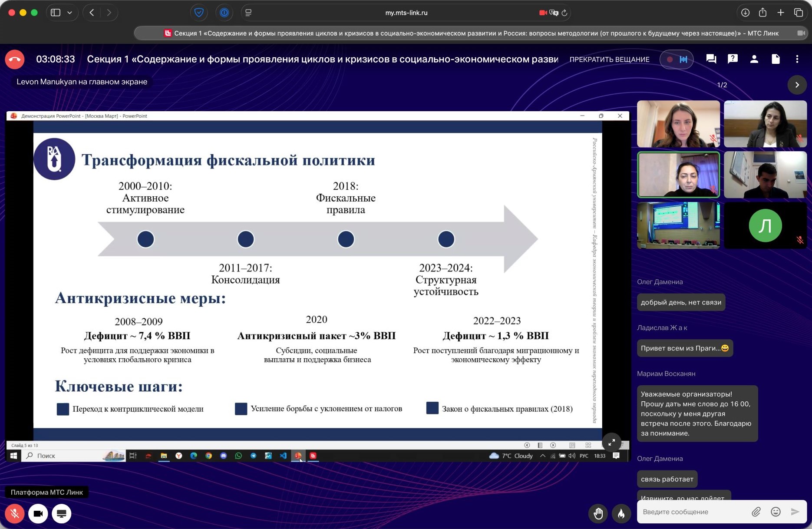Image resolution: width=812 pixels, height=529 pixels.
Task: Attach a file to chat message
Action: tap(756, 512)
